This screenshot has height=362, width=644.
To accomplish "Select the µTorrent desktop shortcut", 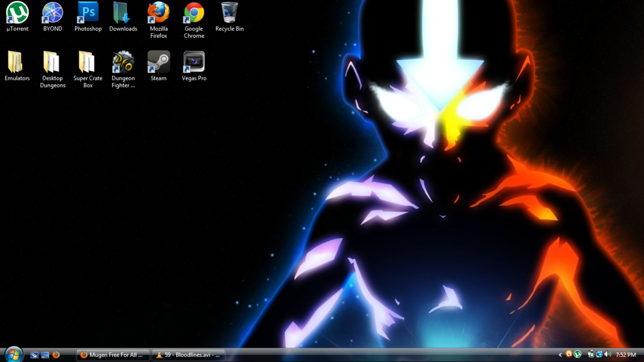I will (x=17, y=17).
